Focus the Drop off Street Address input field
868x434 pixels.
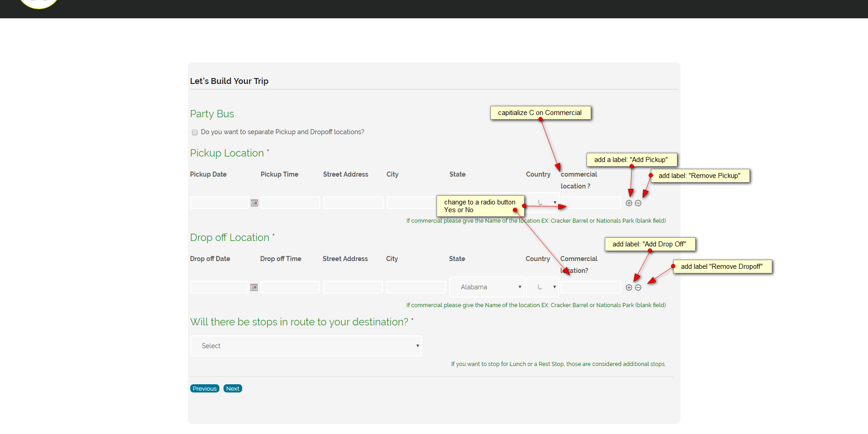coord(353,287)
